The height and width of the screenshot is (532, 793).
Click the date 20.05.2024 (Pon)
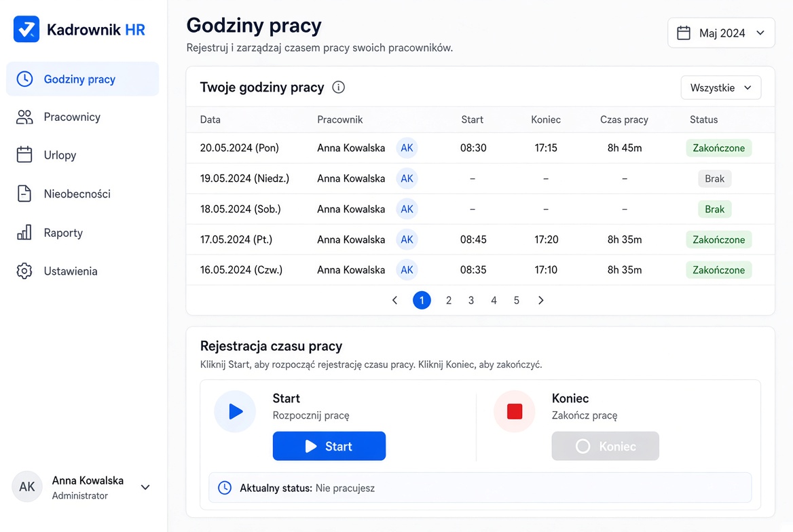tap(239, 148)
